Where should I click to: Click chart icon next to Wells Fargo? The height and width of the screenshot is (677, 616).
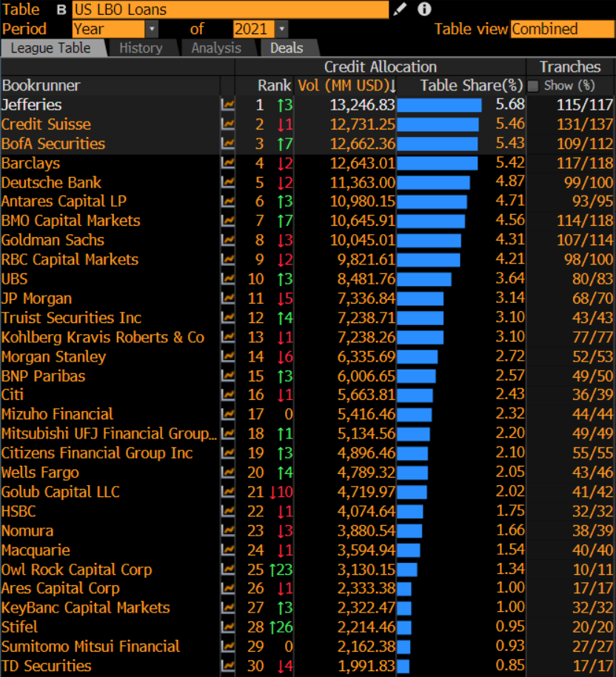[228, 473]
